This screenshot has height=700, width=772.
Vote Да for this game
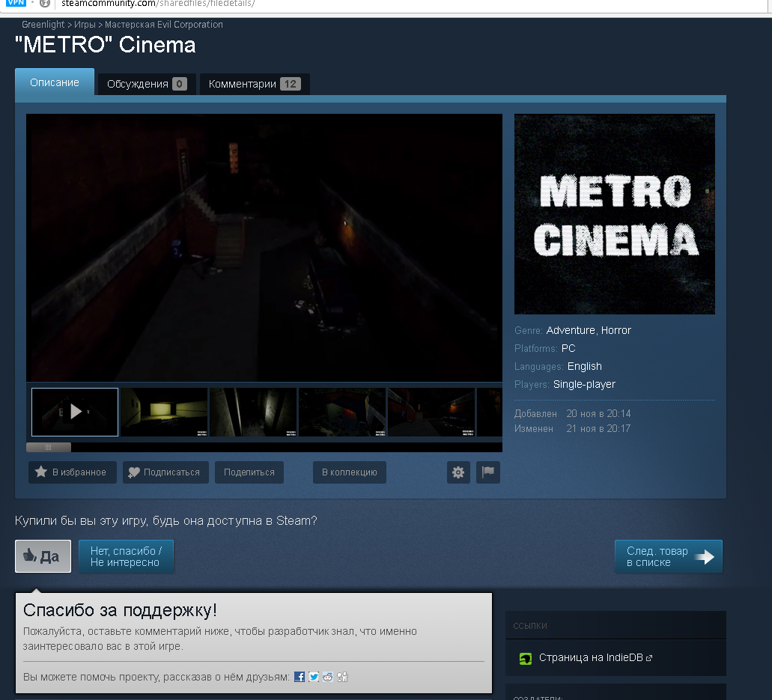pos(43,556)
